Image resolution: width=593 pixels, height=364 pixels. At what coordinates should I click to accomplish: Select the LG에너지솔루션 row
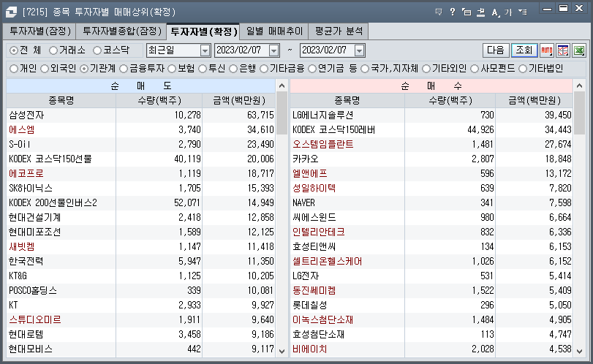point(431,115)
